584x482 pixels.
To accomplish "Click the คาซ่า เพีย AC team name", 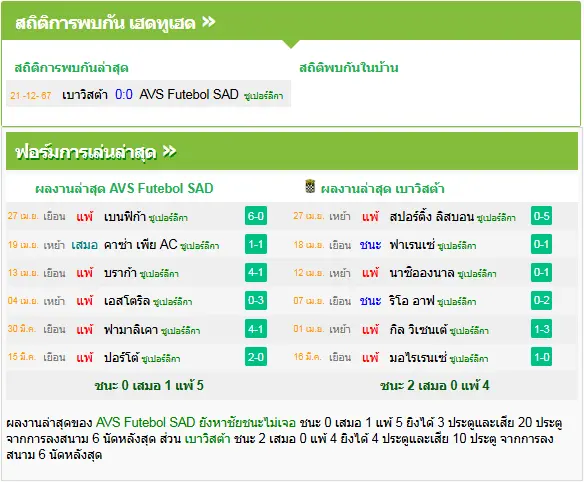I will point(140,244).
